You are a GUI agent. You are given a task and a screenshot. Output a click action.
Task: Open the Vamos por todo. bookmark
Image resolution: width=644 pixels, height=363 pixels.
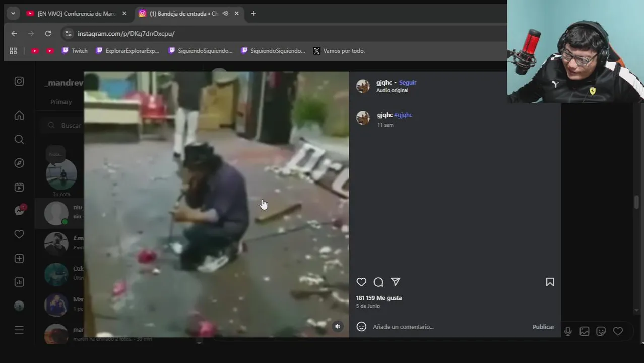point(339,51)
